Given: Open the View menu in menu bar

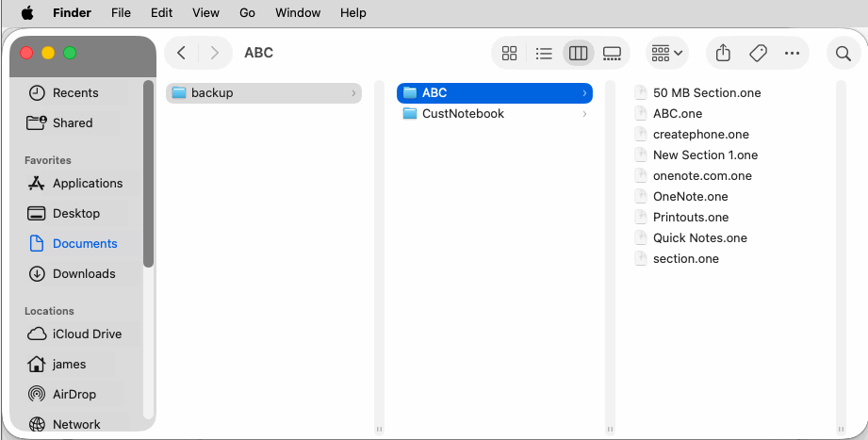Looking at the screenshot, I should tap(205, 13).
